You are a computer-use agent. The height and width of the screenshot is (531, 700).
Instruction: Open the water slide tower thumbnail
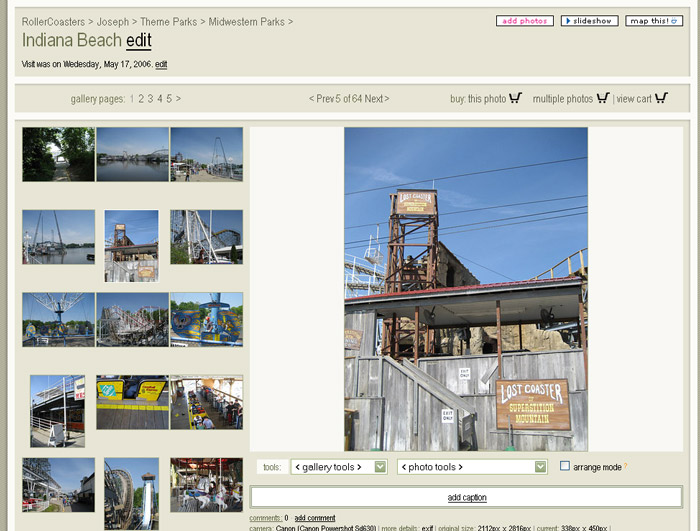(x=131, y=494)
